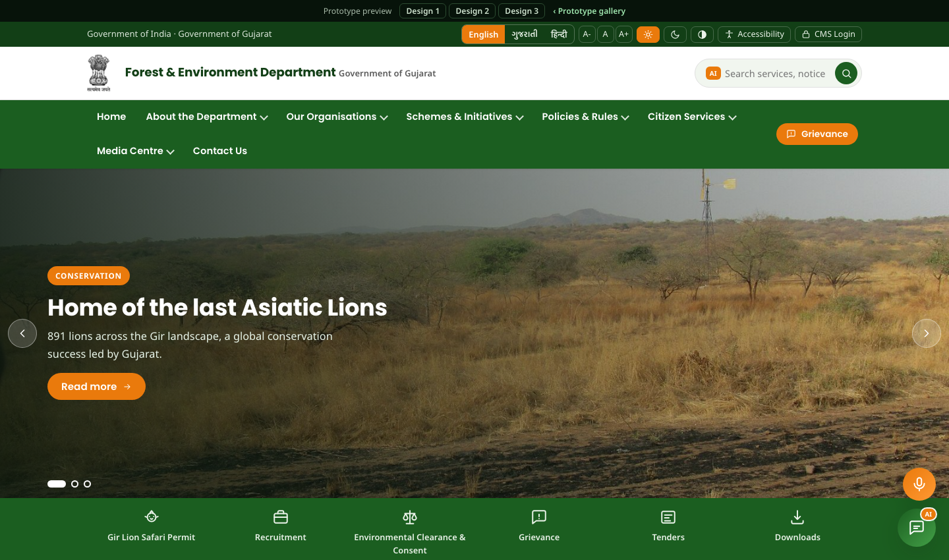Open Gir Lion Safari Permit
Viewport: 949px width, 560px height.
152,526
